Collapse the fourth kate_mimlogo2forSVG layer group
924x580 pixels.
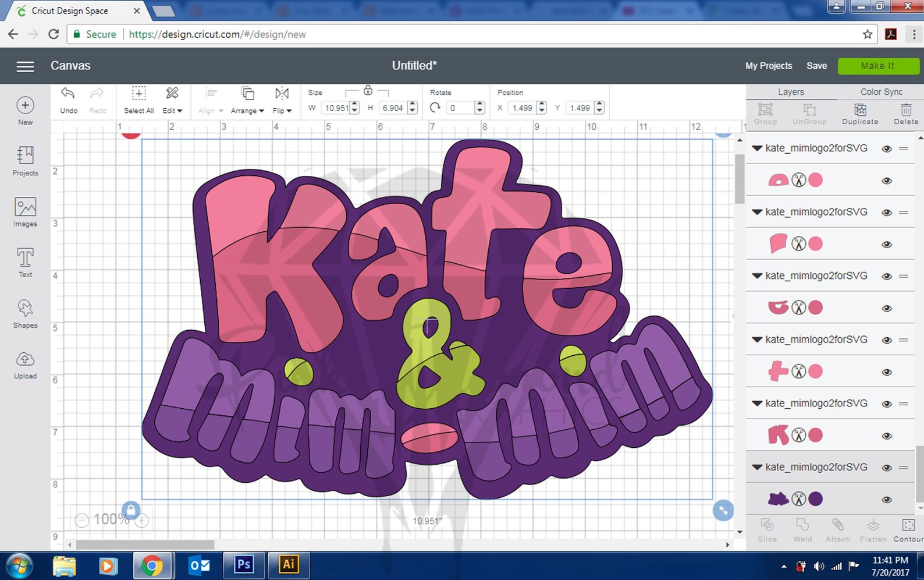757,339
